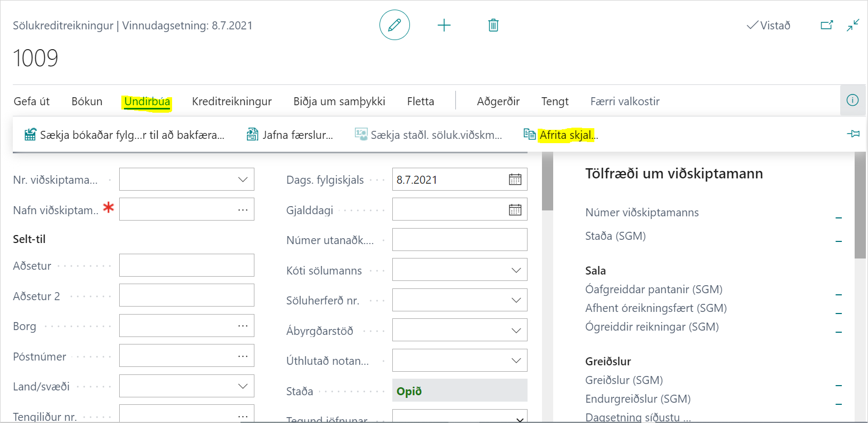Expand the Kóti sölumanns dropdown
This screenshot has height=423, width=868.
click(516, 270)
